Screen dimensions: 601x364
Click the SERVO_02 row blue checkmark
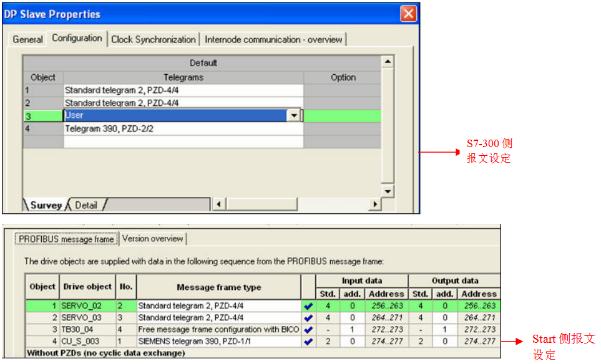pyautogui.click(x=308, y=306)
